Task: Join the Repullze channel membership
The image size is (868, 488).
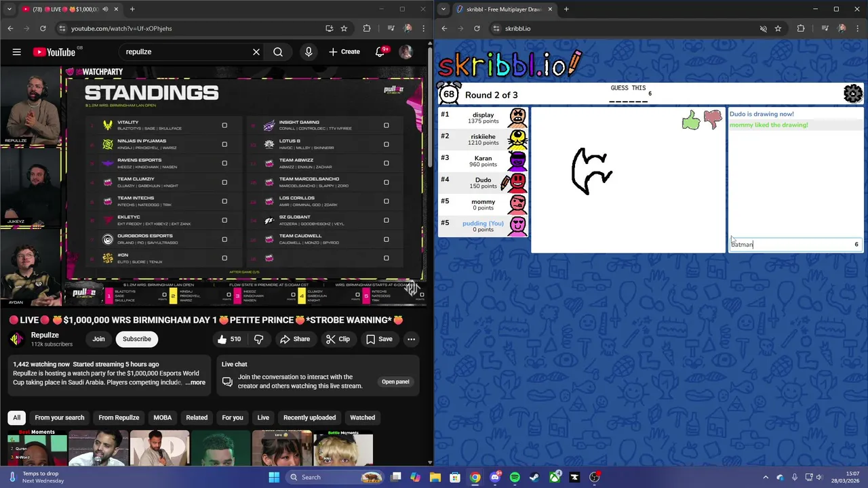Action: point(98,339)
